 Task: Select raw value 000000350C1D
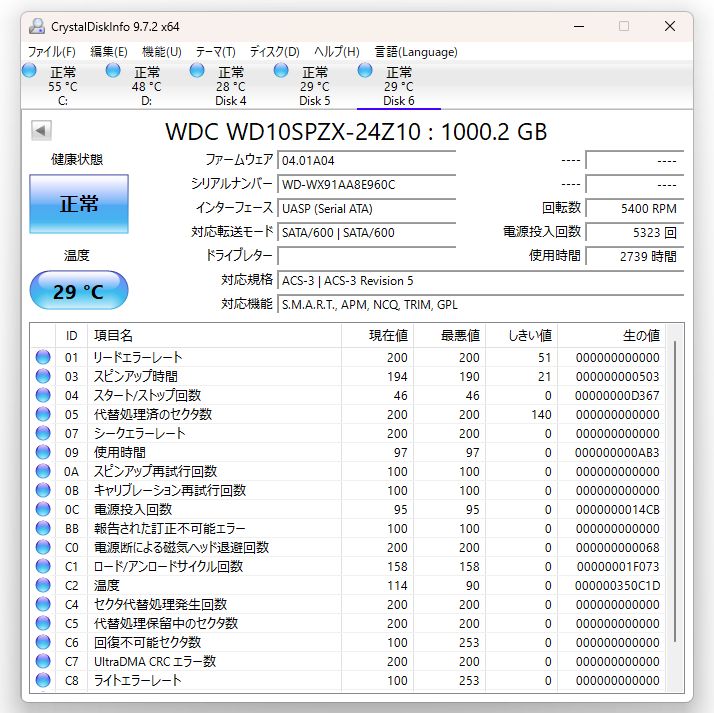[617, 586]
